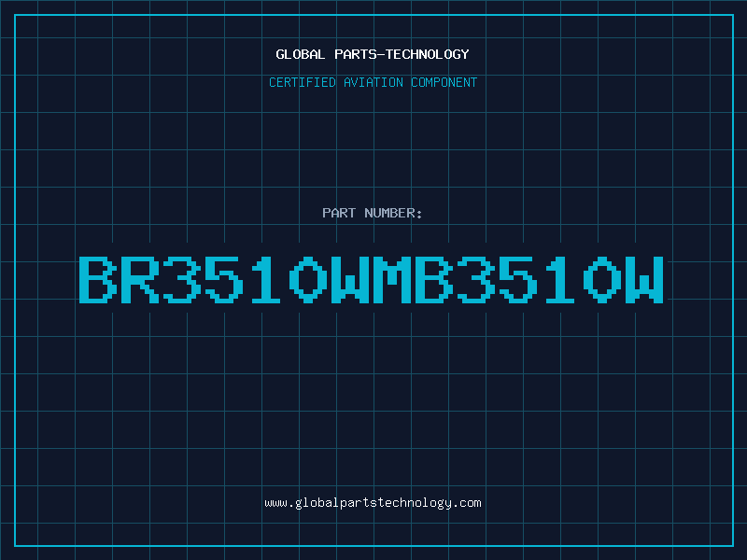Select the CERTIFIED AVIATION COMPONENT subtitle
This screenshot has width=747, height=560.
point(373,82)
